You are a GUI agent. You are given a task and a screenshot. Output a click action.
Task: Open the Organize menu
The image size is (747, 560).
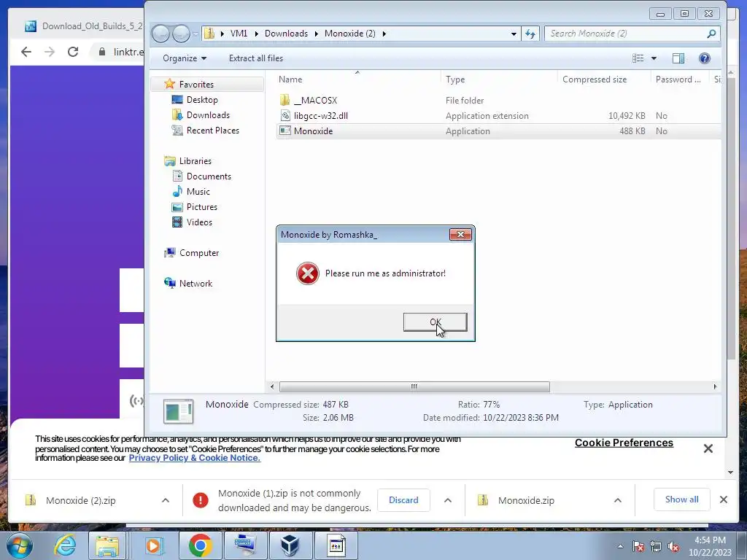[185, 58]
